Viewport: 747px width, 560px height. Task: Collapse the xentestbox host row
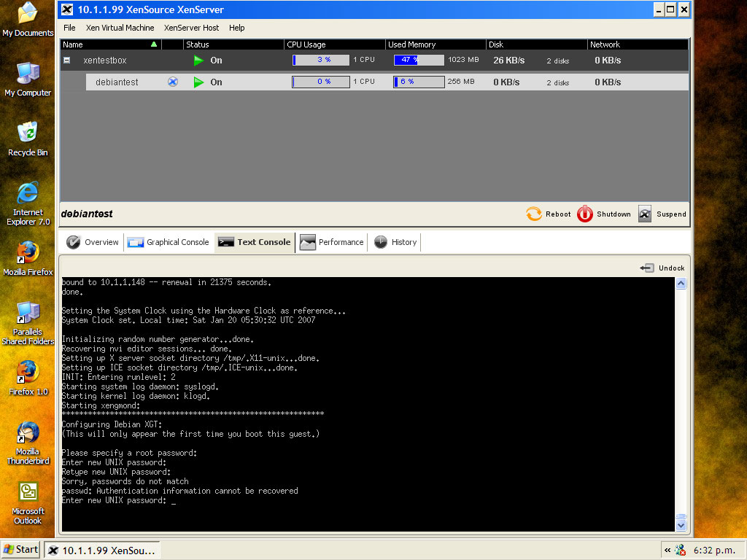click(x=66, y=61)
